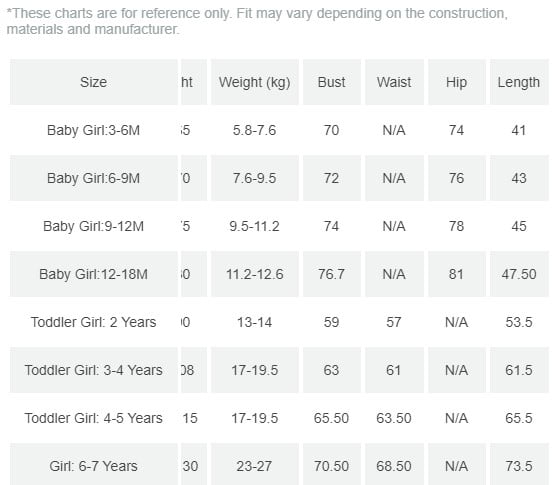Image resolution: width=559 pixels, height=485 pixels.
Task: Select Toddler Girl: 2 Years row label
Action: pyautogui.click(x=93, y=322)
